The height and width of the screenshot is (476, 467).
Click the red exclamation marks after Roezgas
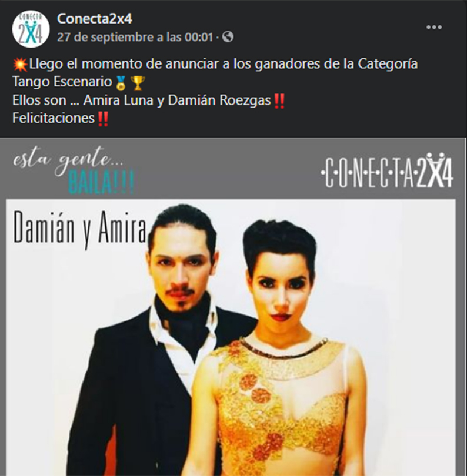coord(279,101)
